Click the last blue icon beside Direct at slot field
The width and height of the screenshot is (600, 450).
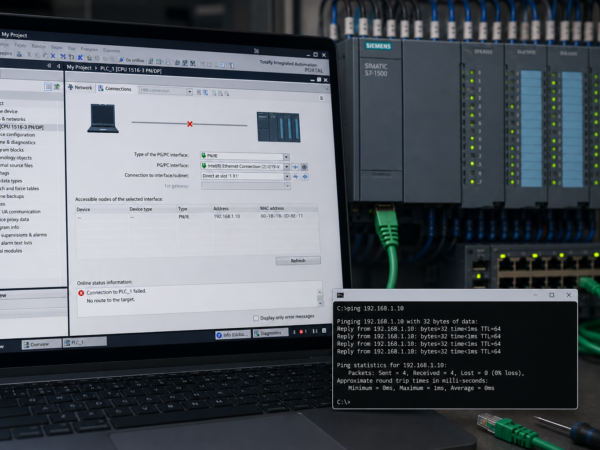(305, 177)
